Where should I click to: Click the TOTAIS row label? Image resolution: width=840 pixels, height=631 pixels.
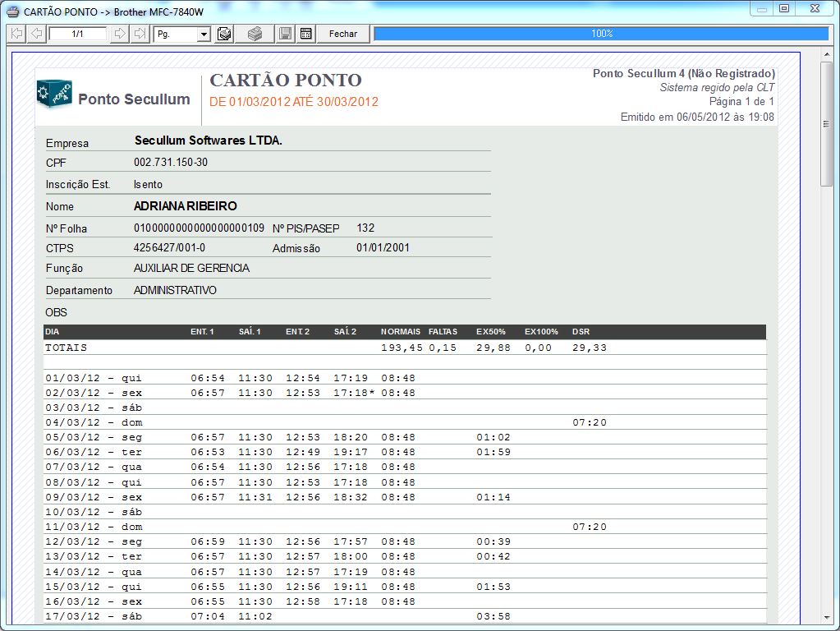tap(66, 348)
